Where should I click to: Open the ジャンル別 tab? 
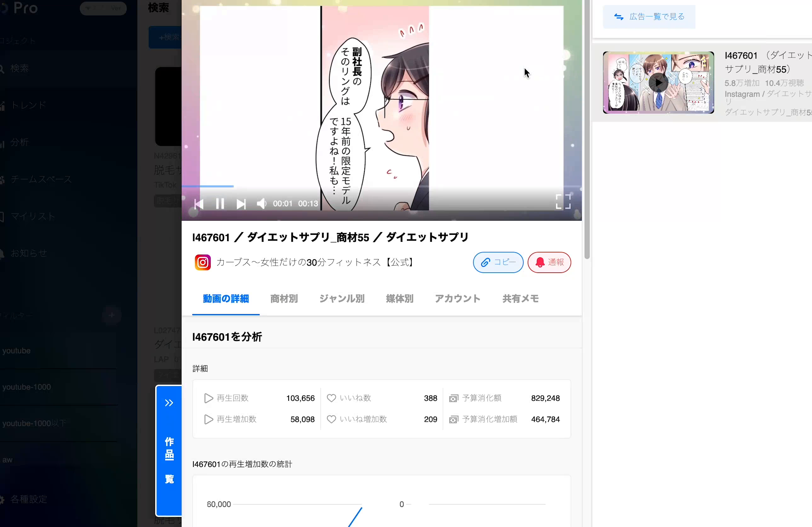342,299
